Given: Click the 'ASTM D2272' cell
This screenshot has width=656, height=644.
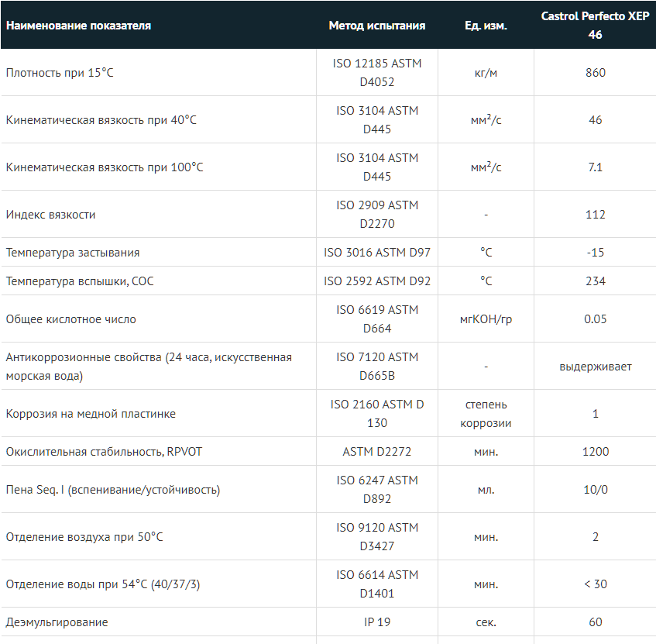Looking at the screenshot, I should 377,451.
